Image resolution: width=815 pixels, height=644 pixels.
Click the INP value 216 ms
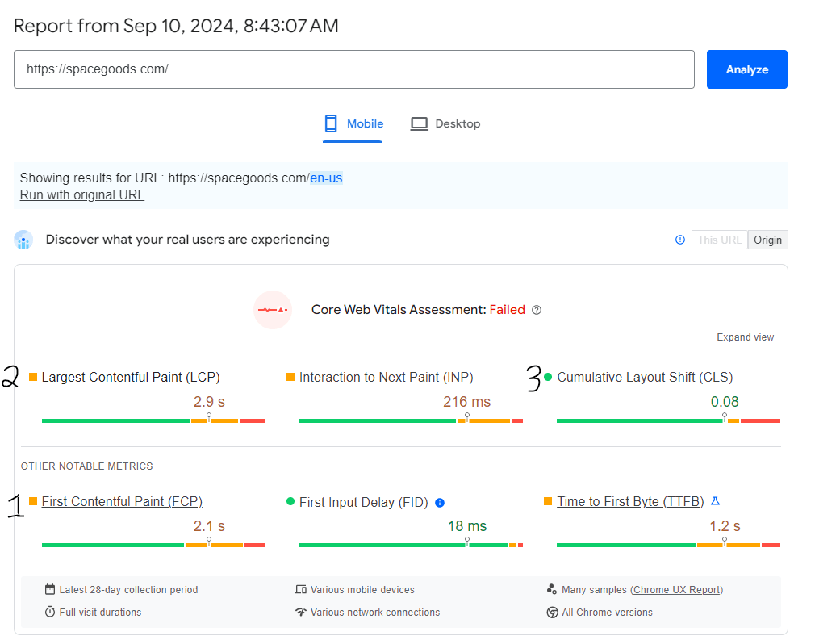coord(466,402)
